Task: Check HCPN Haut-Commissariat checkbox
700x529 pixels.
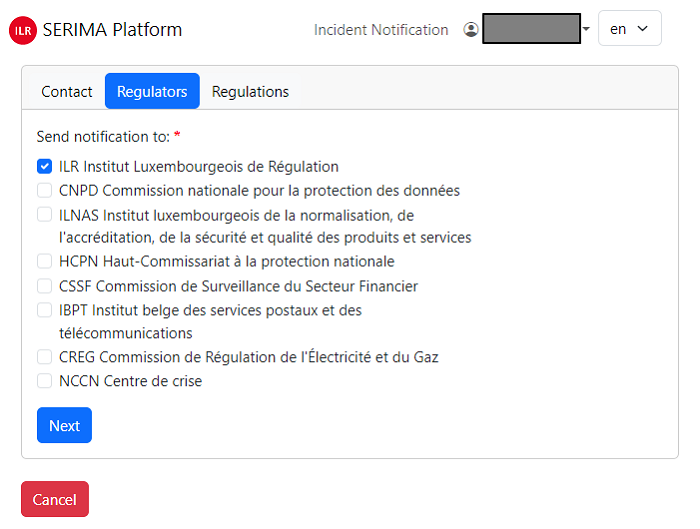Action: coord(44,261)
